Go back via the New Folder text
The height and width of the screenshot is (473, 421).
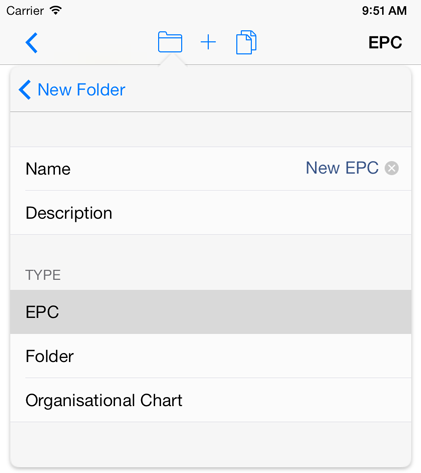(81, 90)
